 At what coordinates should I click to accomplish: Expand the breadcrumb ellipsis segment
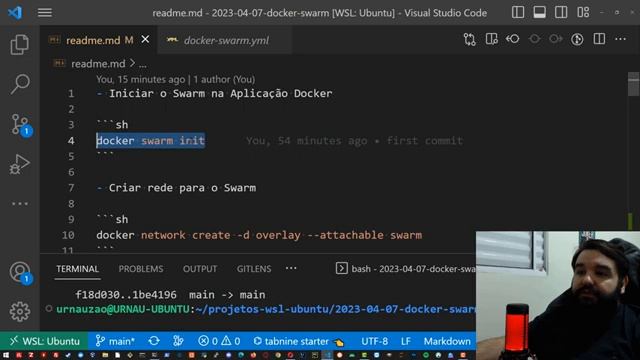[x=142, y=64]
